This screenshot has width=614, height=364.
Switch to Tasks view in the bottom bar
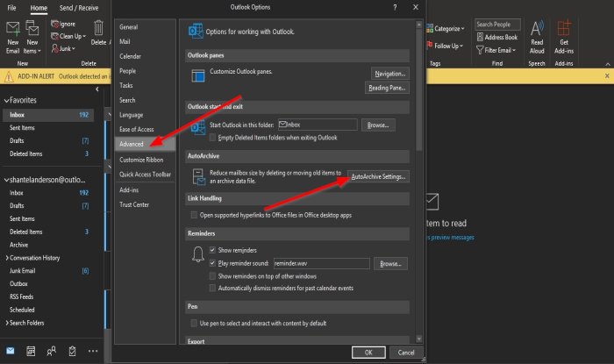point(72,351)
